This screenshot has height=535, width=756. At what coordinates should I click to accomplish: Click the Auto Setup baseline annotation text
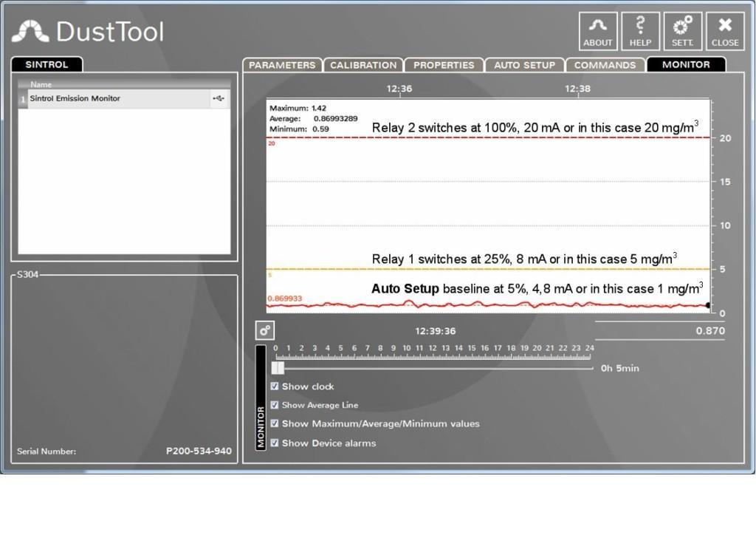click(537, 288)
